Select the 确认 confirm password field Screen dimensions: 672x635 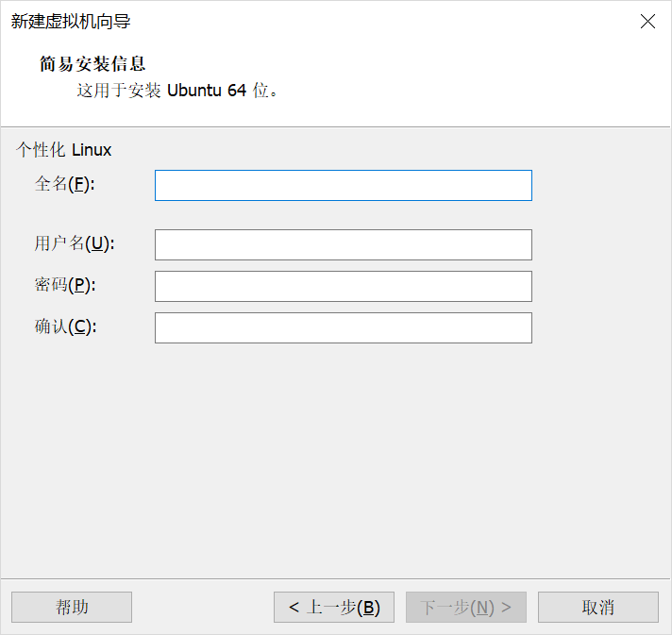pos(343,327)
